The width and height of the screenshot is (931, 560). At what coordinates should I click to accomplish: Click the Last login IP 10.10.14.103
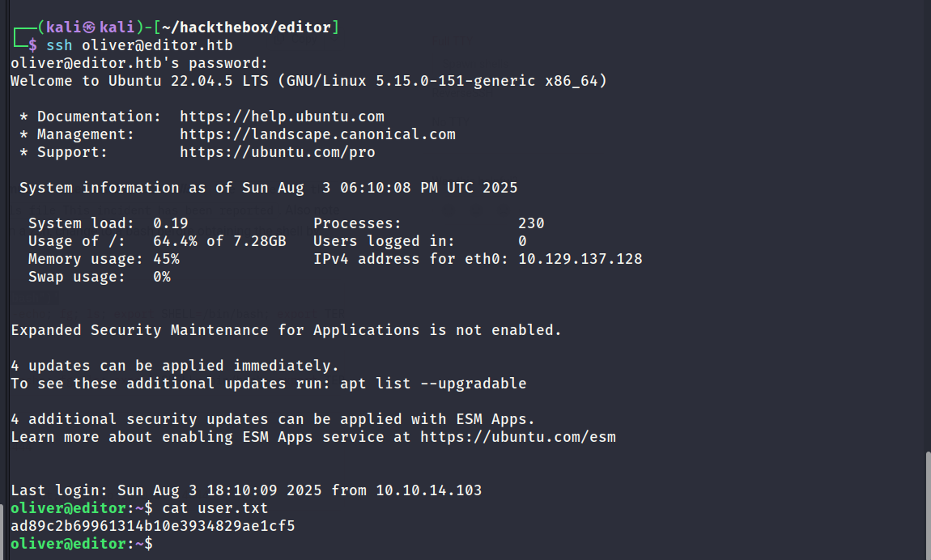429,490
